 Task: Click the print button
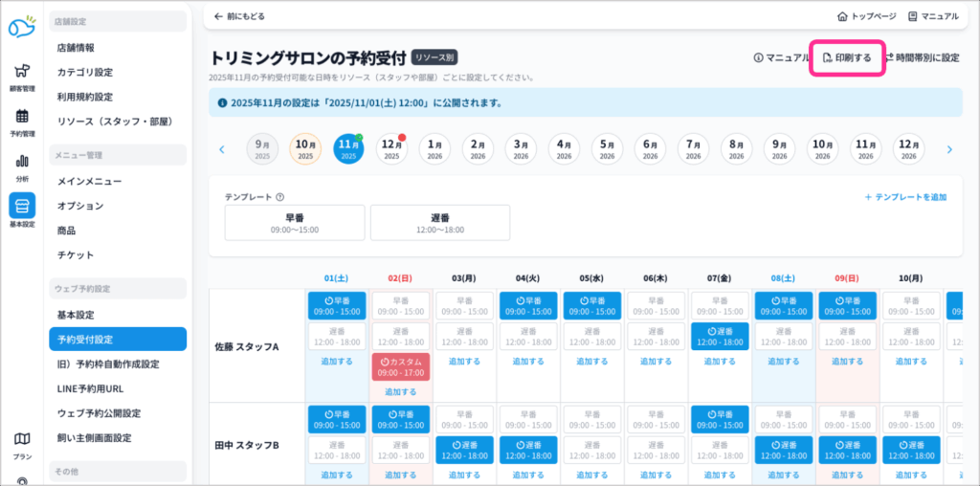tap(847, 57)
